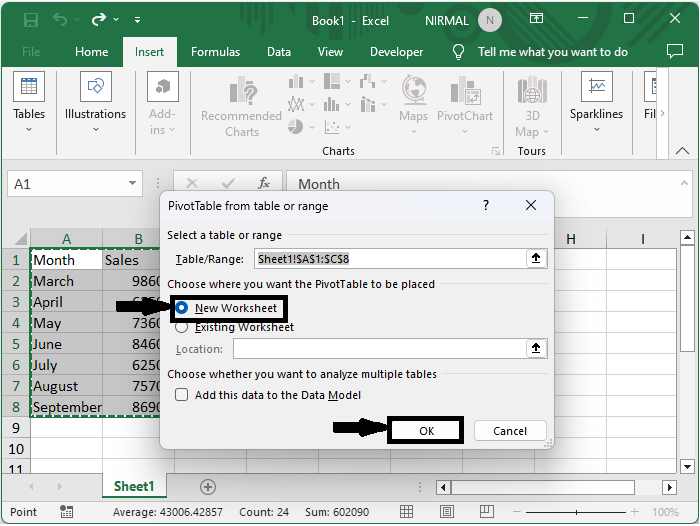Enable Add this data to Data Model
The width and height of the screenshot is (700, 526).
182,395
